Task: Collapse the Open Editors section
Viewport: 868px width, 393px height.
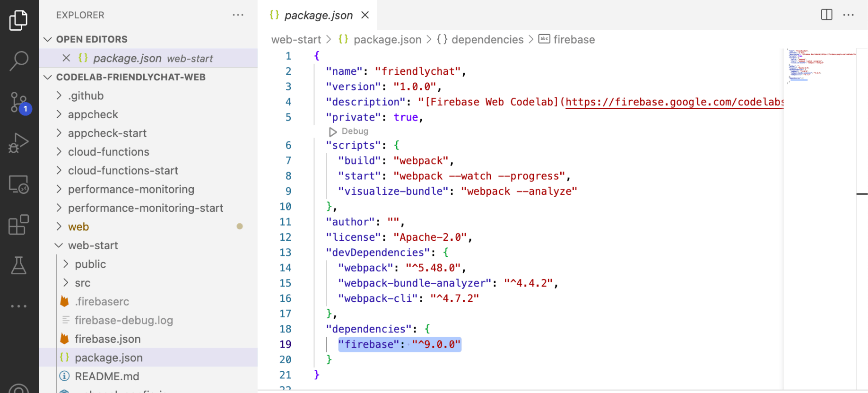Action: pyautogui.click(x=48, y=39)
